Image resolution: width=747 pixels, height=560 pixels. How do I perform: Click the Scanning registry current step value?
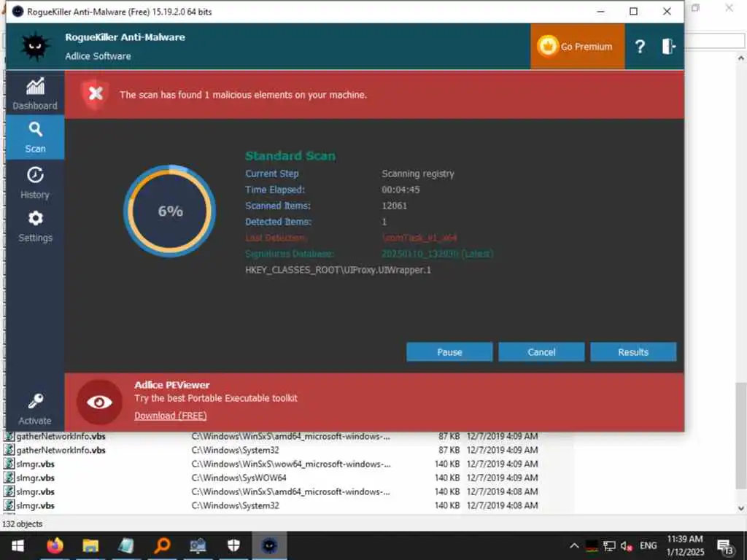tap(418, 174)
